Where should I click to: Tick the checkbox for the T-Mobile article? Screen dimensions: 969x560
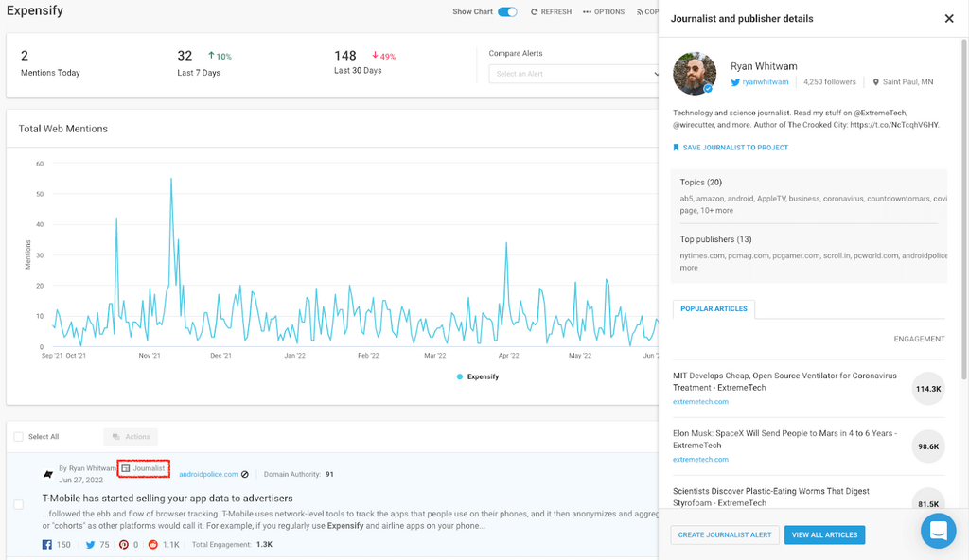(x=18, y=504)
